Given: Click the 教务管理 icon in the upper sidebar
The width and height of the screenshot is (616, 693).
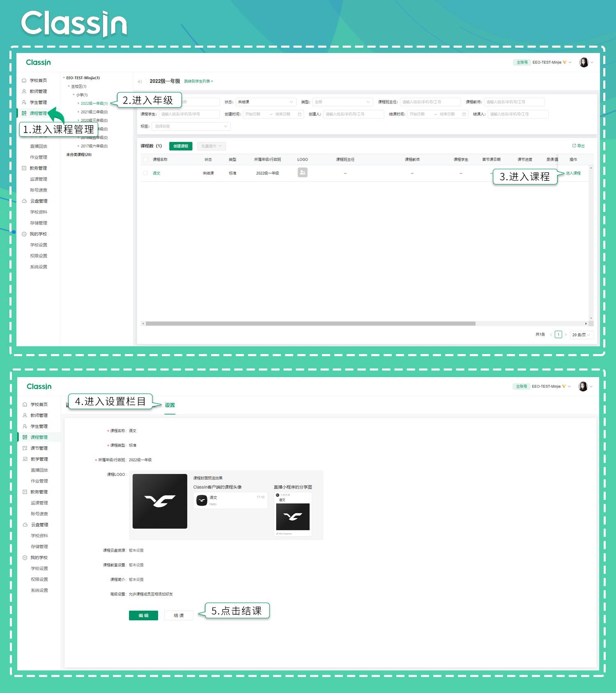Looking at the screenshot, I should [24, 168].
